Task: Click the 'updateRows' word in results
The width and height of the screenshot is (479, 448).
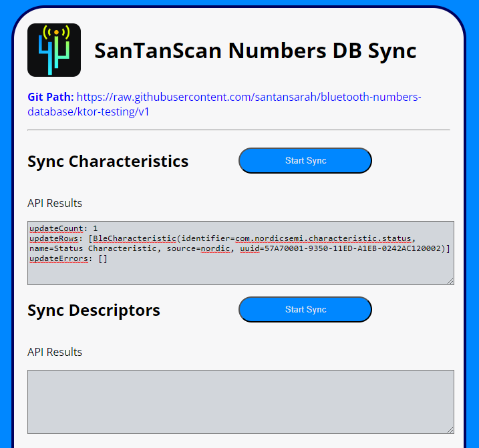Action: pos(53,238)
